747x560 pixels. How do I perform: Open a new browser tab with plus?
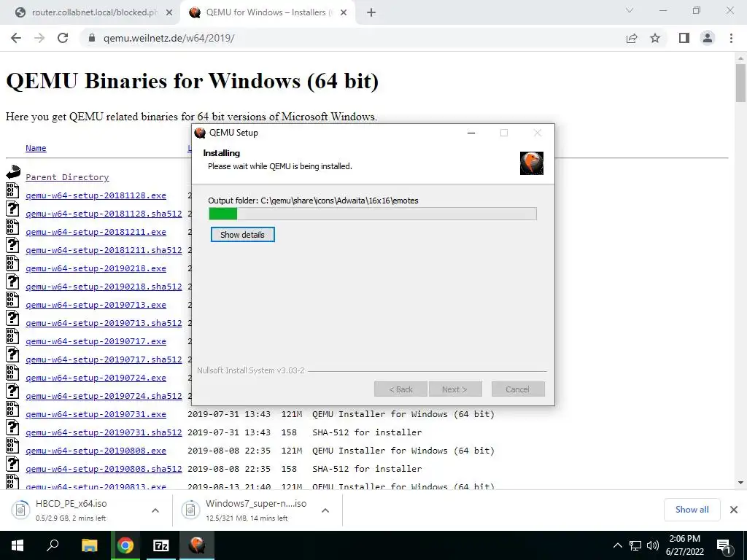371,12
